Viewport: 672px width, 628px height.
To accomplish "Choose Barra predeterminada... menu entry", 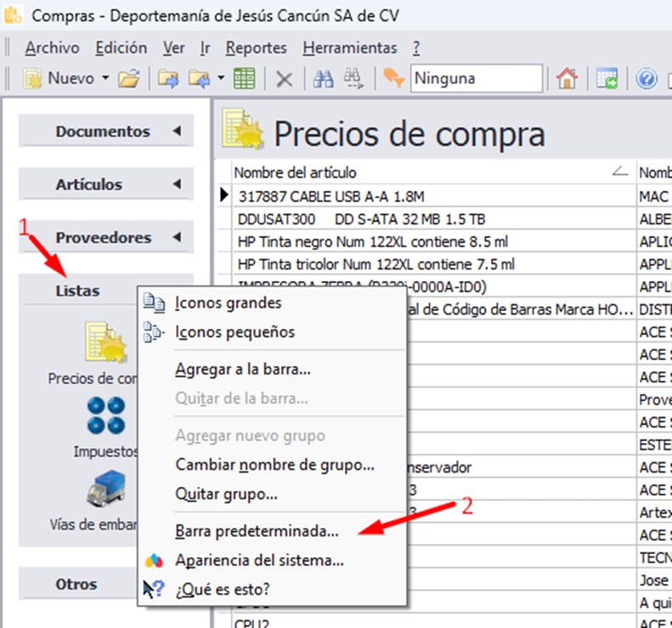I will pos(272,532).
